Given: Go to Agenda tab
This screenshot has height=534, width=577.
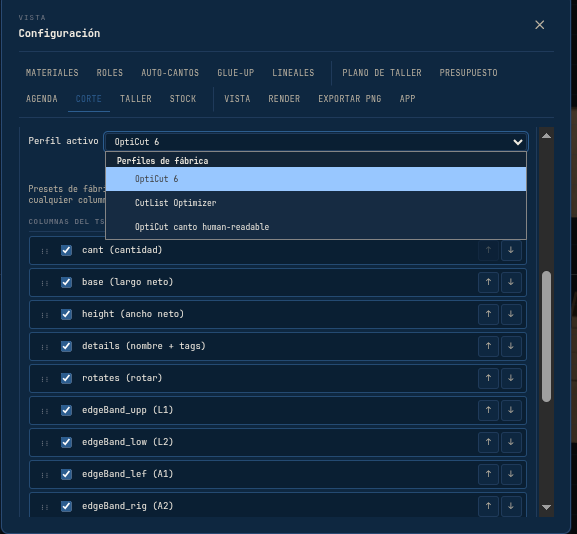Looking at the screenshot, I should click(x=42, y=99).
